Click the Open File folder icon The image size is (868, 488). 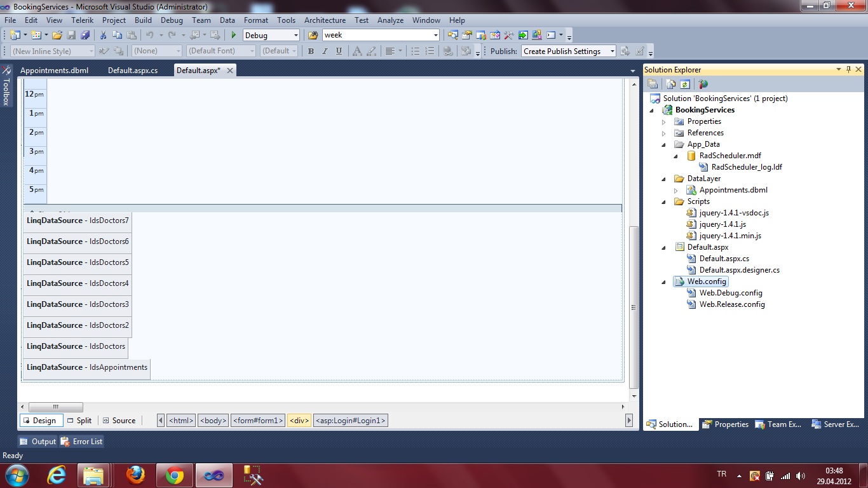[57, 36]
